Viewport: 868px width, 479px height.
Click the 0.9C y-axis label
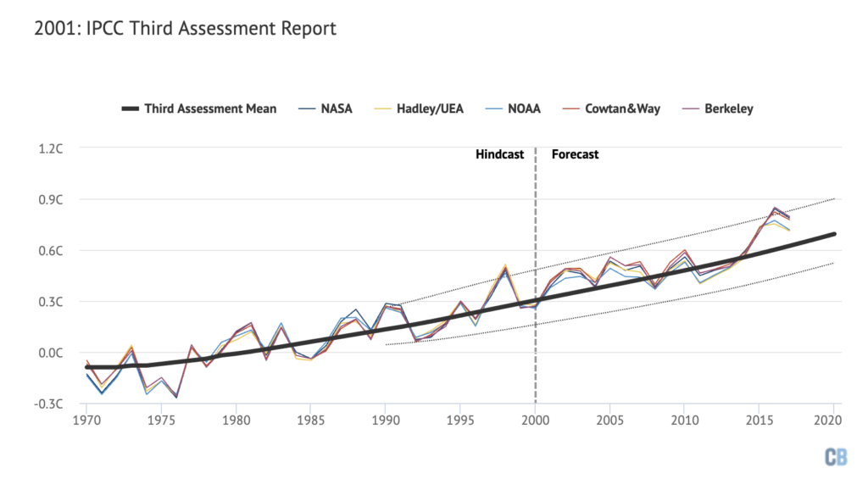click(50, 199)
